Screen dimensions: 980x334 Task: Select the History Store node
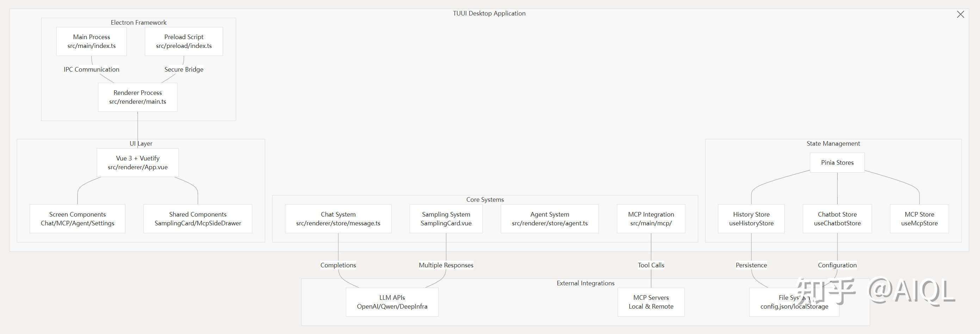[x=751, y=219]
